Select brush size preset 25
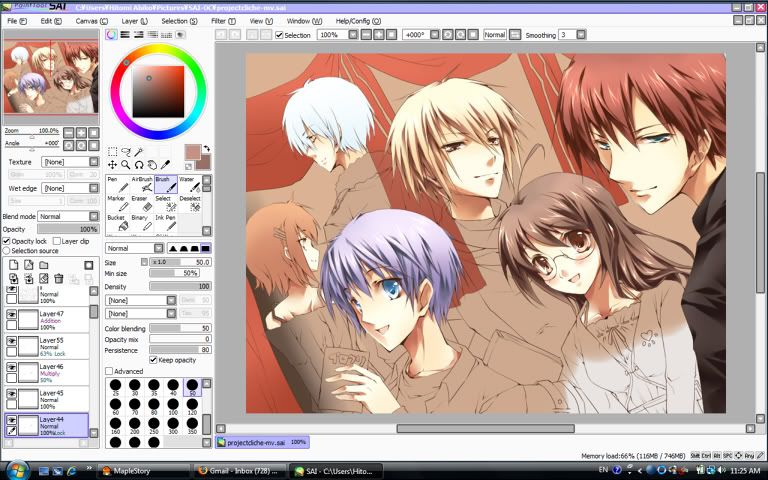The width and height of the screenshot is (768, 480). (116, 386)
